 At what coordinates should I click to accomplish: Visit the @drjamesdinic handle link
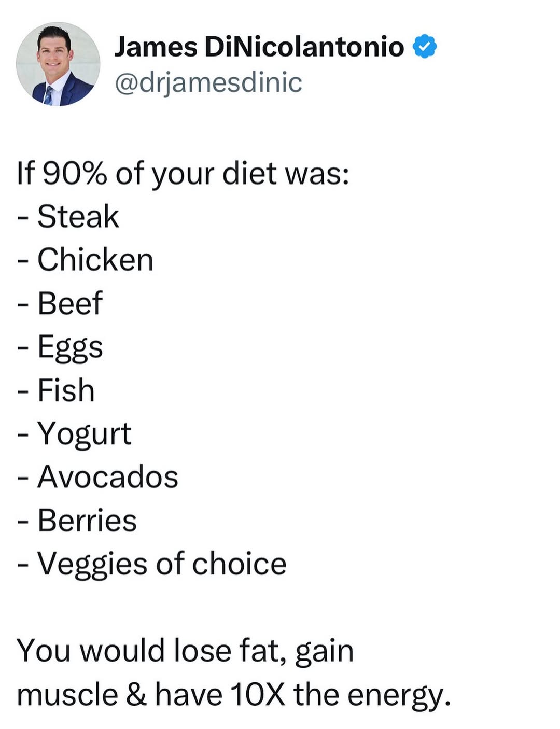(208, 82)
